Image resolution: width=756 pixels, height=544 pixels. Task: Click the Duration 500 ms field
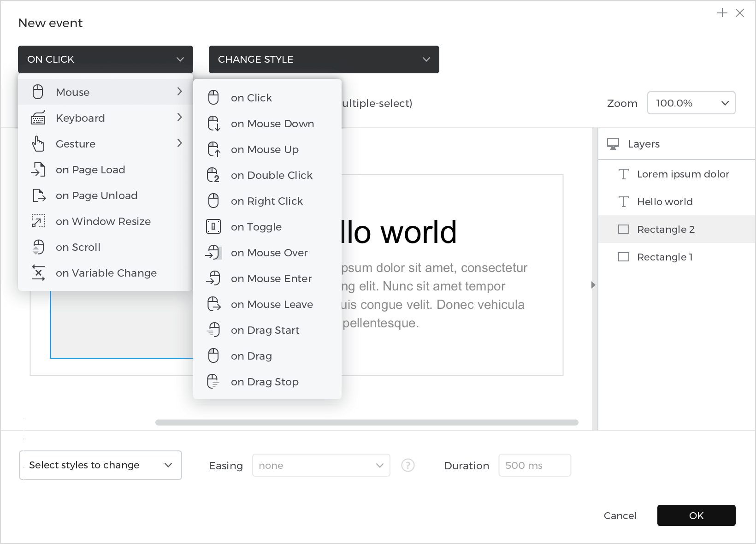[x=535, y=465]
